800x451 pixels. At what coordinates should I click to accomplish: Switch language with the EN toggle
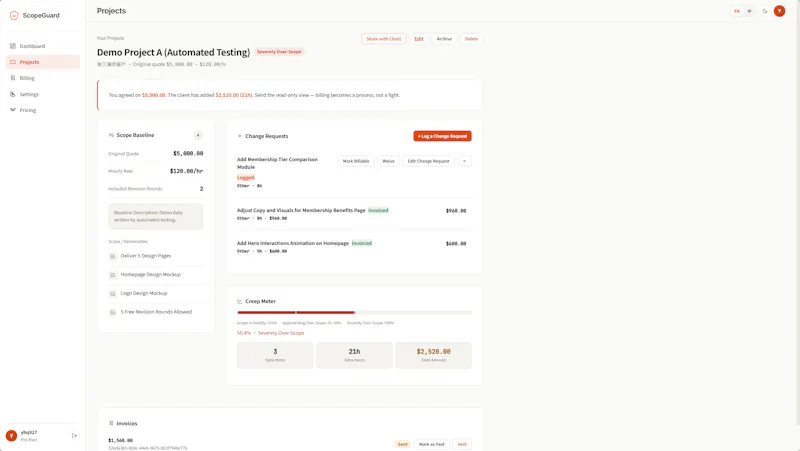tap(737, 11)
